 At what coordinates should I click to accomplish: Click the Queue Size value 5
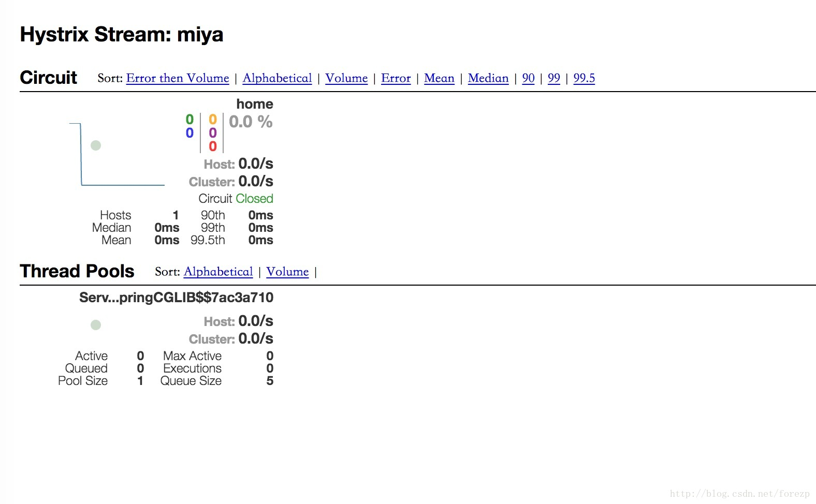[x=270, y=381]
